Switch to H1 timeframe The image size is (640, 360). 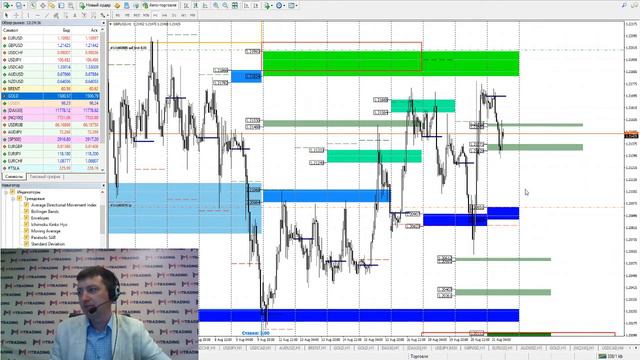(155, 15)
